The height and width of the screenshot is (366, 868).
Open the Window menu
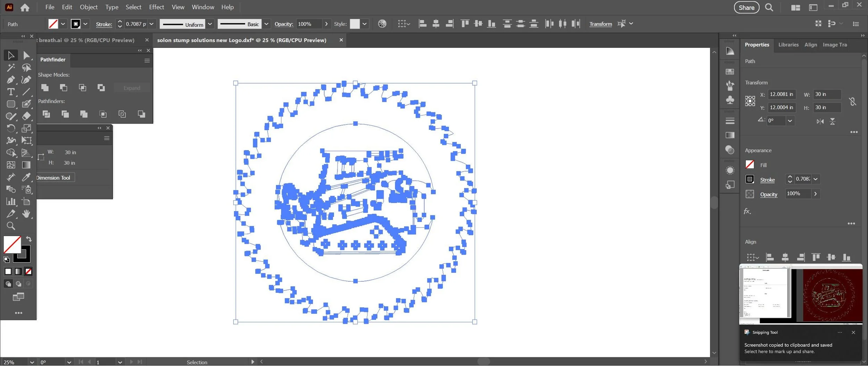203,7
